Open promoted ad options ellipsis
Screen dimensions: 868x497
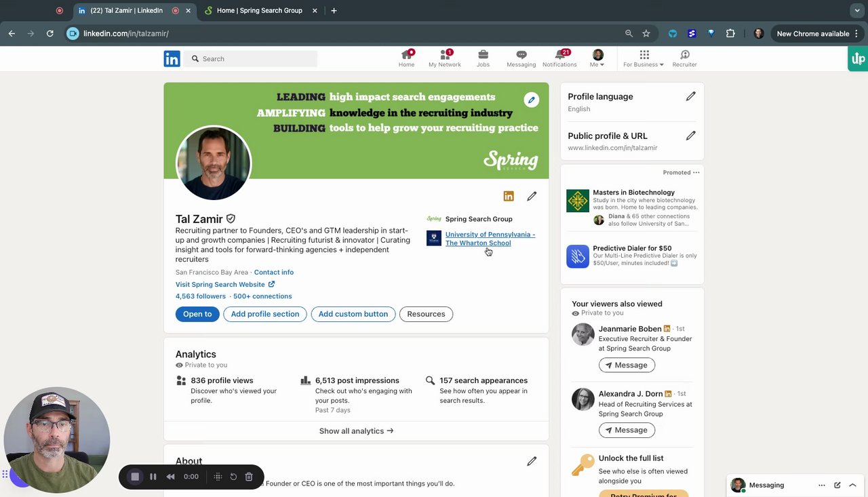tap(696, 173)
